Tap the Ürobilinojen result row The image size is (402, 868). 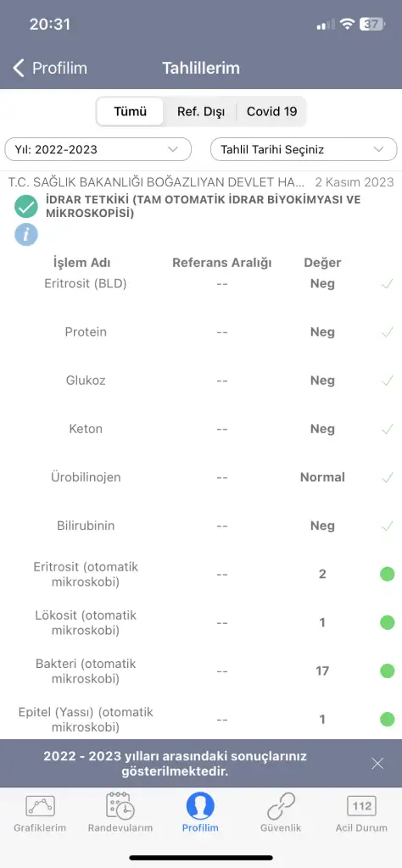coord(201,477)
